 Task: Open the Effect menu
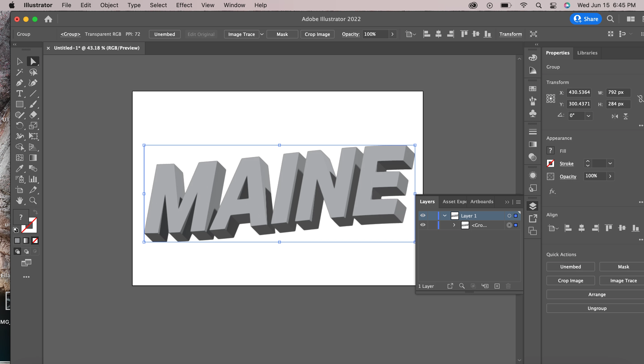(x=184, y=5)
